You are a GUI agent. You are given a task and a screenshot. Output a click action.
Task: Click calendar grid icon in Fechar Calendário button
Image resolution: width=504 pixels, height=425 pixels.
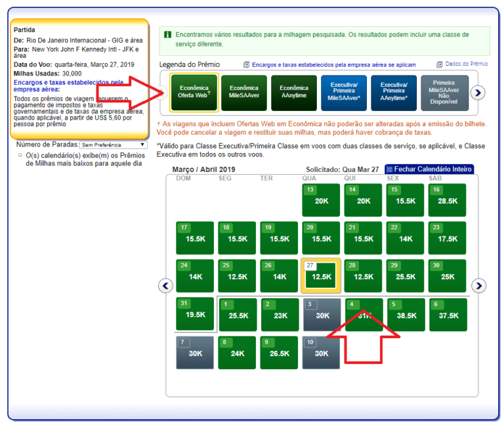389,169
